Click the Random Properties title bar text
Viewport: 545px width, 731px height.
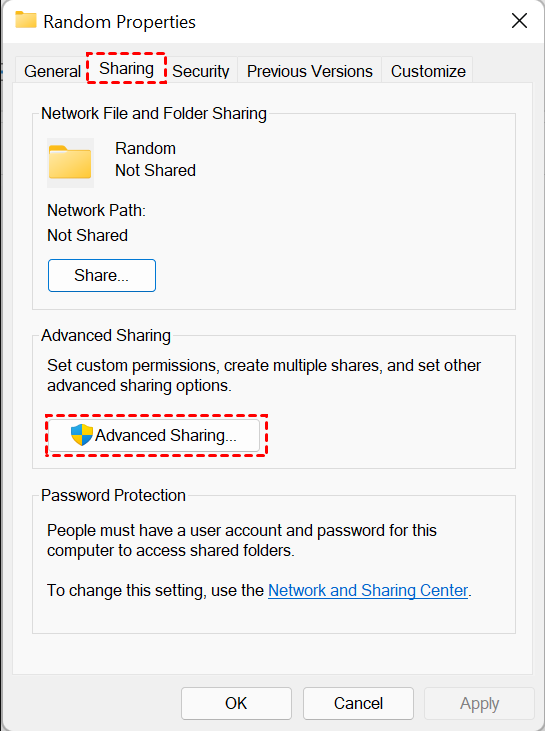(119, 22)
